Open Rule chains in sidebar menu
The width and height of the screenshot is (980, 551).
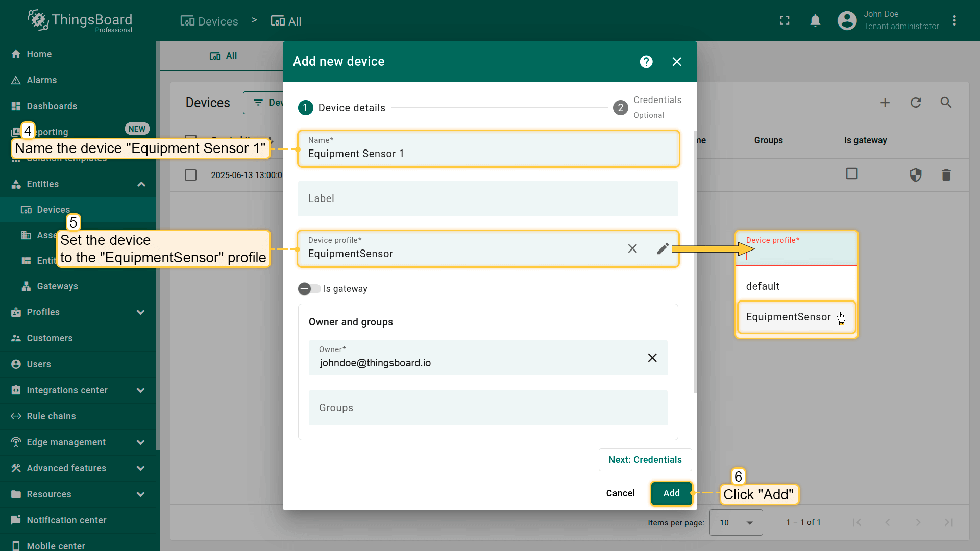point(51,416)
